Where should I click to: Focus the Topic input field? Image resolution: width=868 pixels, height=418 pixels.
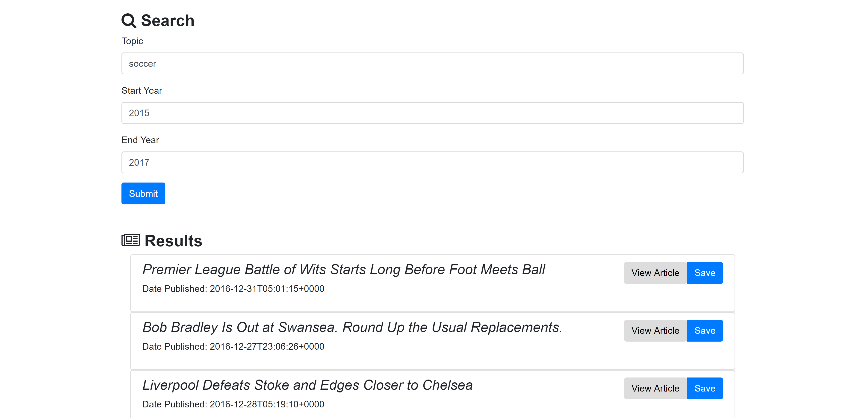click(432, 64)
